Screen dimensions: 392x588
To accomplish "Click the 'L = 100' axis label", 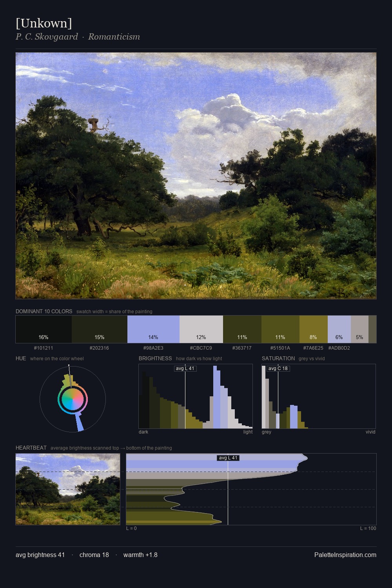I will coord(368,528).
